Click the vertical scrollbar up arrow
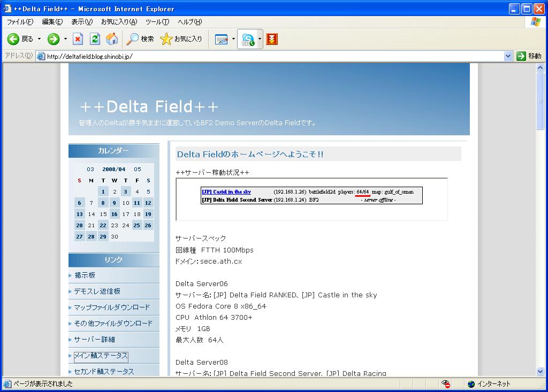Image resolution: width=548 pixels, height=392 pixels. [x=541, y=68]
